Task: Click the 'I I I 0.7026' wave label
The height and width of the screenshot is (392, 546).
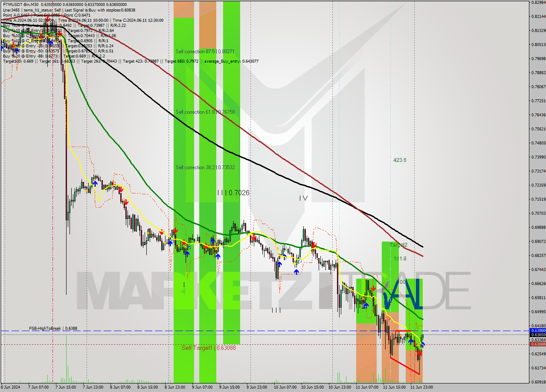Action: (x=233, y=193)
